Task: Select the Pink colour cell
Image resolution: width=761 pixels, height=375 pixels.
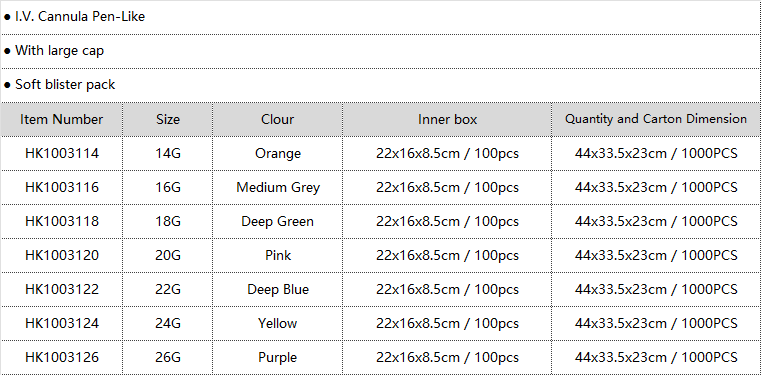Action: point(278,255)
